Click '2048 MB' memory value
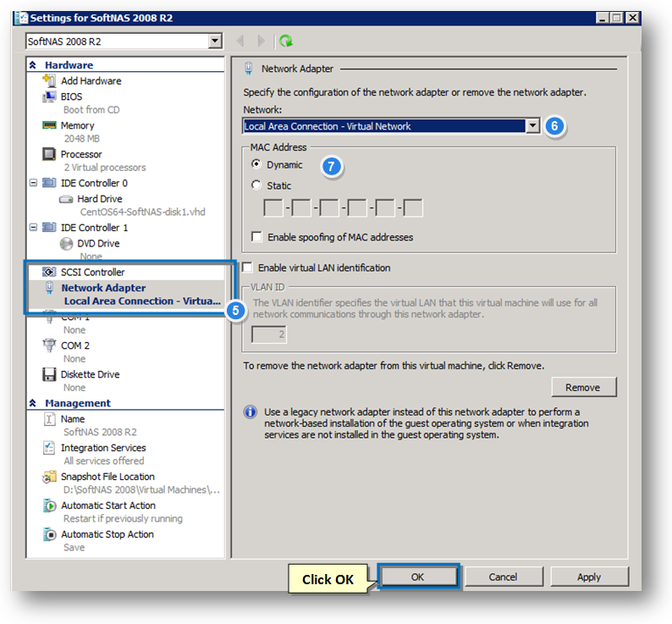Viewport: 672px width, 624px height. point(82,139)
